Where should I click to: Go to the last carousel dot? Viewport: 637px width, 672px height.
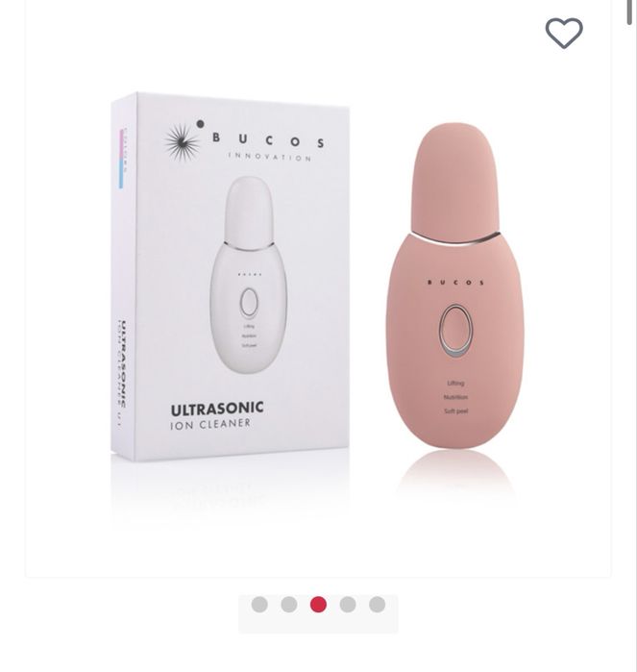coord(377,605)
